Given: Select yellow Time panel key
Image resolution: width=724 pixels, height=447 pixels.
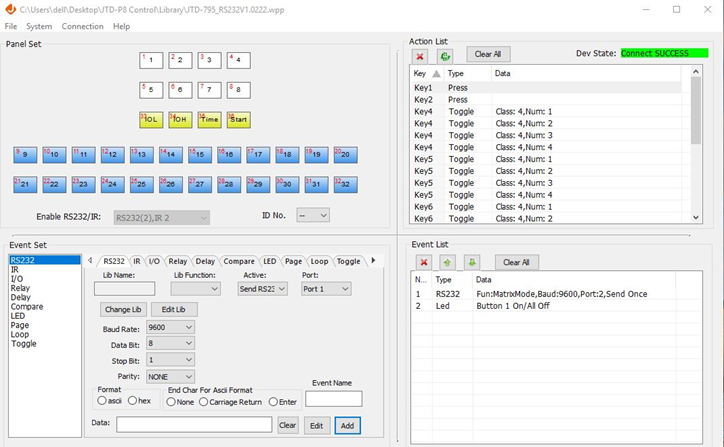Looking at the screenshot, I should coord(209,120).
